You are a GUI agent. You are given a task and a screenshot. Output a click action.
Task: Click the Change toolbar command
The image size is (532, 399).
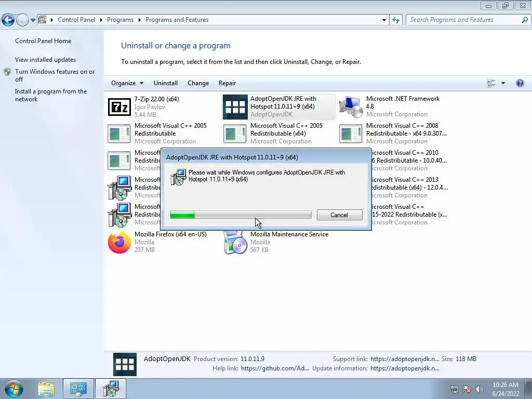[198, 83]
